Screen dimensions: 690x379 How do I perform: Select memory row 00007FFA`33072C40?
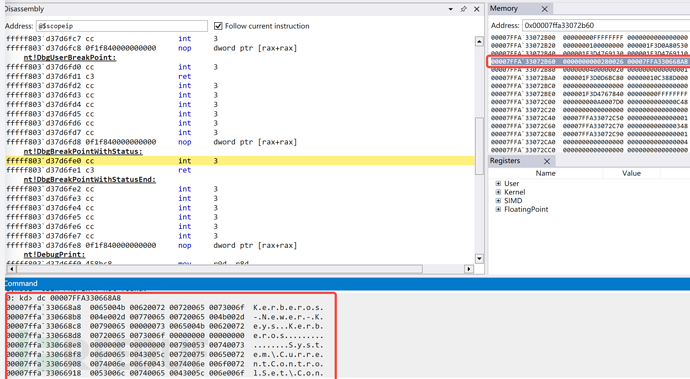point(590,118)
